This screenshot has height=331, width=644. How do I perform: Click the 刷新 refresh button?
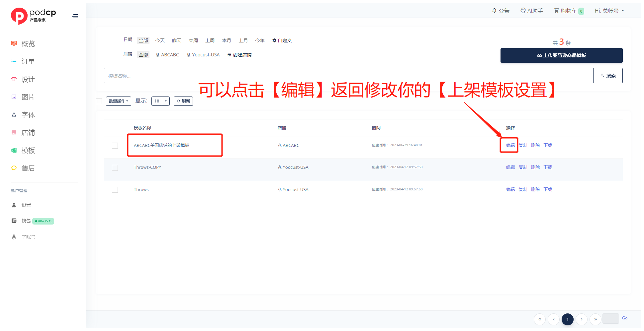pos(183,101)
